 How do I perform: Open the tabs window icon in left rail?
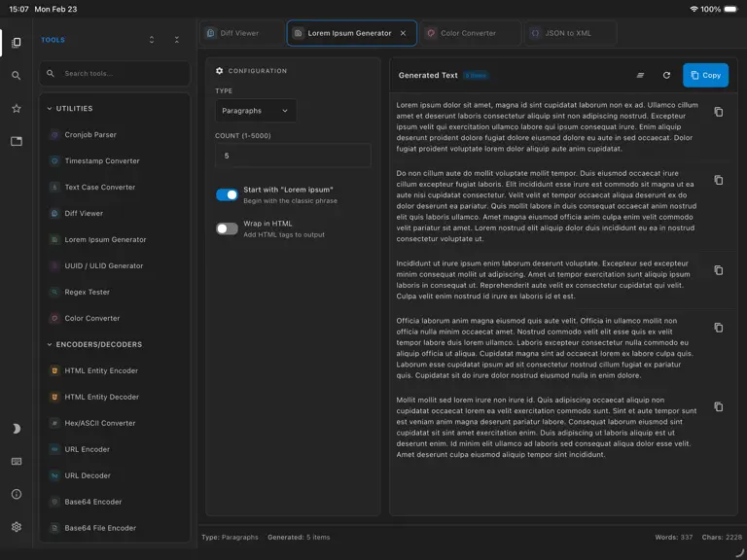[17, 141]
